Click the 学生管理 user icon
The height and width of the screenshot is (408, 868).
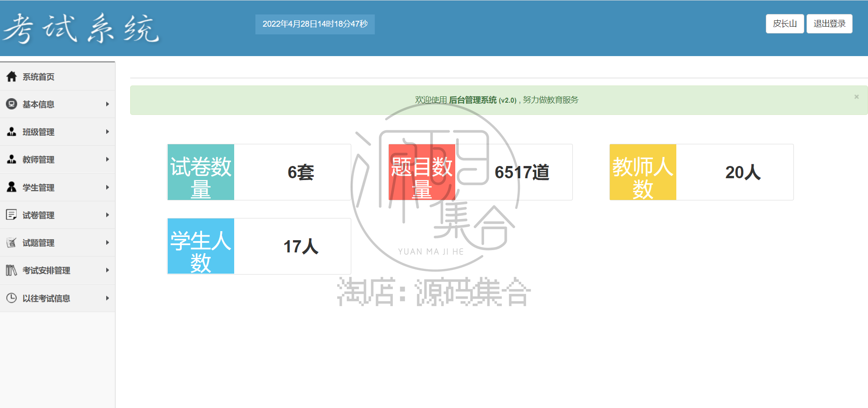point(12,187)
